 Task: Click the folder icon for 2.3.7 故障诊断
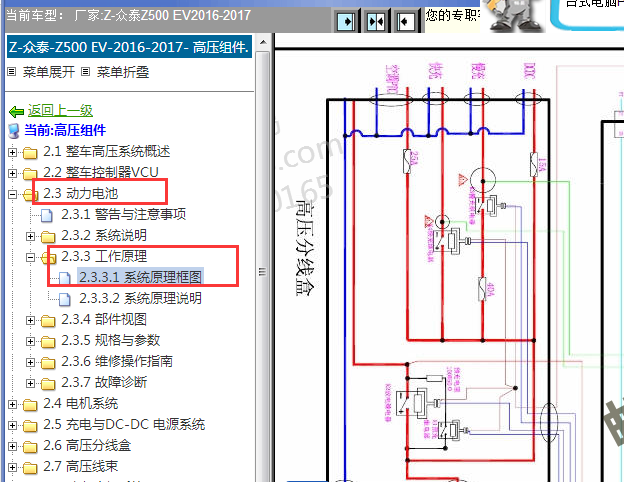tap(48, 383)
